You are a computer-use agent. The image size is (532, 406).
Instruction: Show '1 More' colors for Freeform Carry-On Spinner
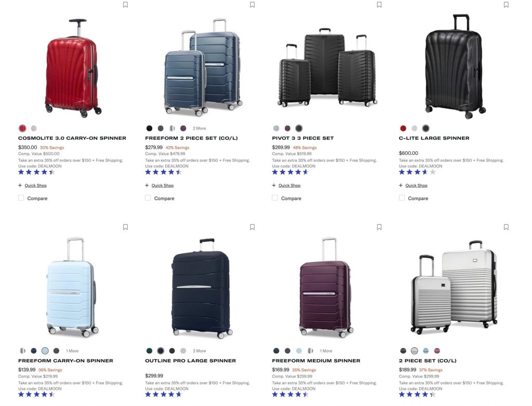coord(72,351)
